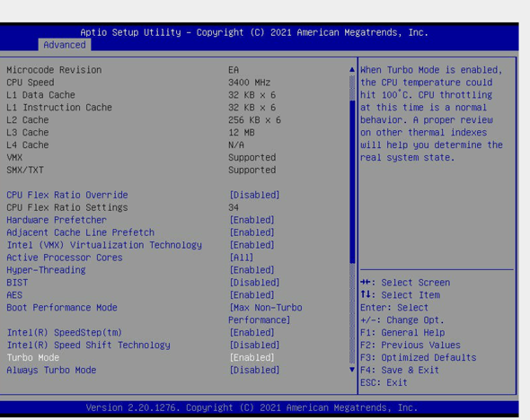530x420 pixels.
Task: Click F3: Optimized Defaults hint
Action: click(x=418, y=357)
